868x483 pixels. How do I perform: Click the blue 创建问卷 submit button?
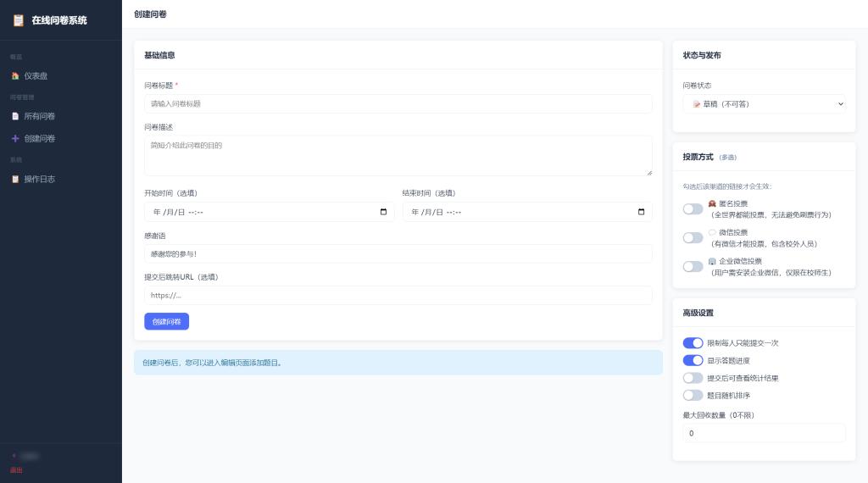(x=167, y=321)
